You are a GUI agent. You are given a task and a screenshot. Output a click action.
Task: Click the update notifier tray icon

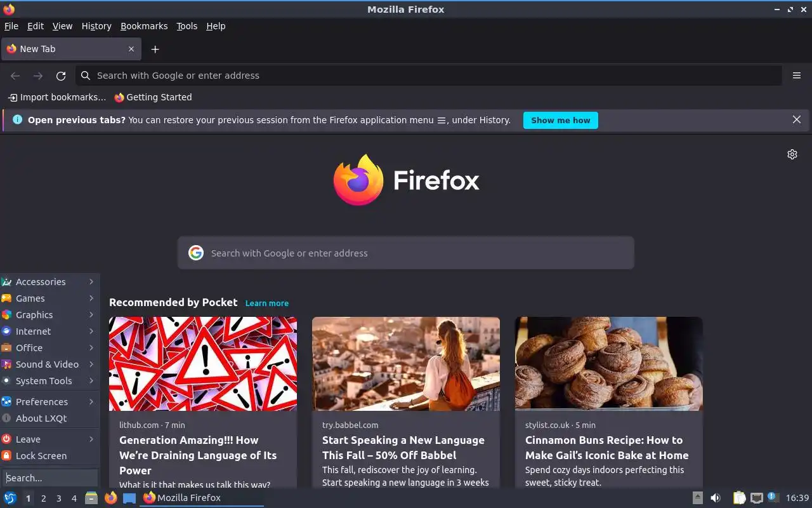point(773,497)
